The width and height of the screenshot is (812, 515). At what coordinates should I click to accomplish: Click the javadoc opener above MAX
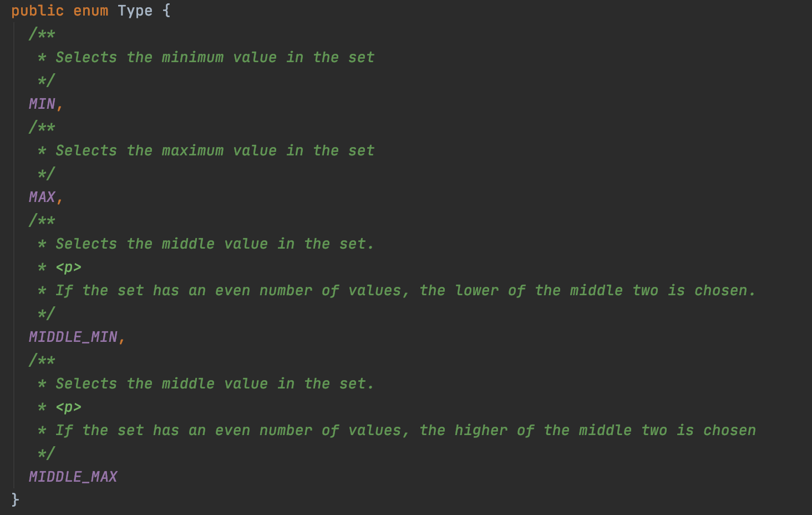tap(42, 127)
